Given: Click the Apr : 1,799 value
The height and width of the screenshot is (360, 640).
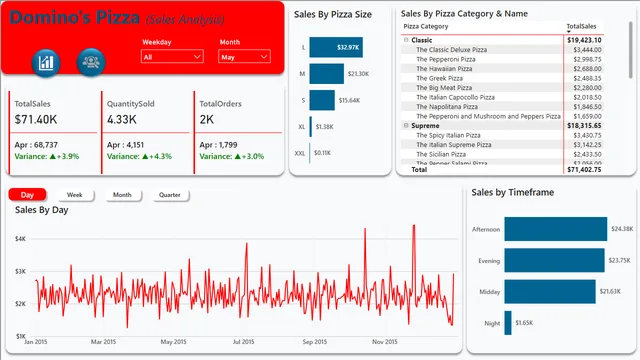Looking at the screenshot, I should point(218,145).
